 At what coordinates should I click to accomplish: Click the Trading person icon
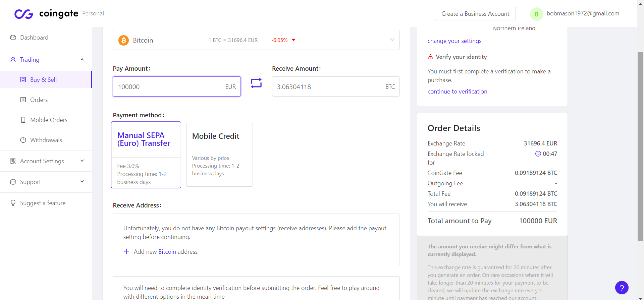pyautogui.click(x=13, y=60)
